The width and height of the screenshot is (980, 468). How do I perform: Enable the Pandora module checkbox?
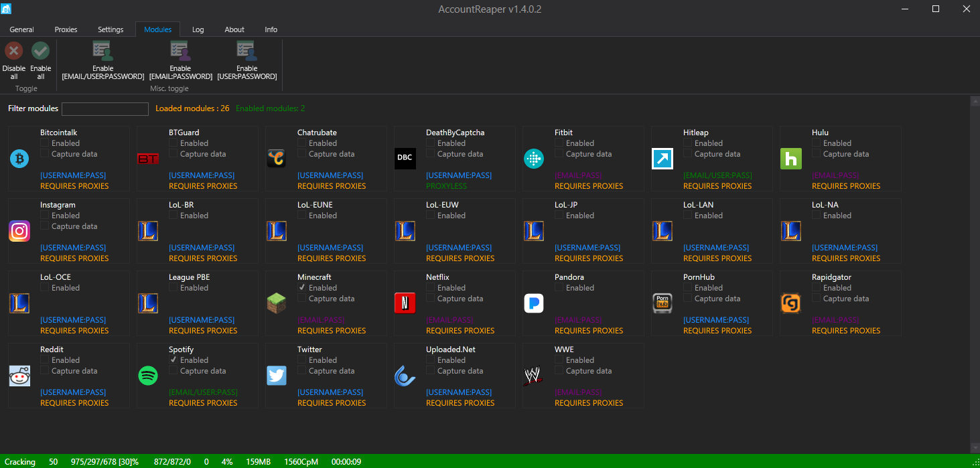(x=559, y=287)
